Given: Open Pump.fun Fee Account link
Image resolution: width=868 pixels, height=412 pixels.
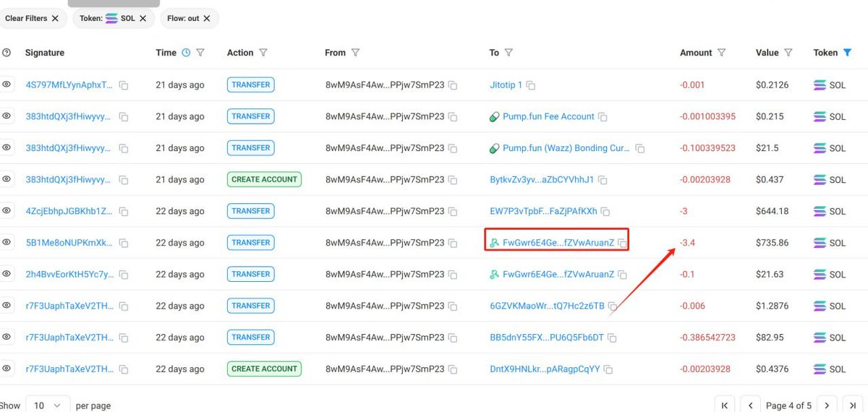Looking at the screenshot, I should tap(548, 117).
